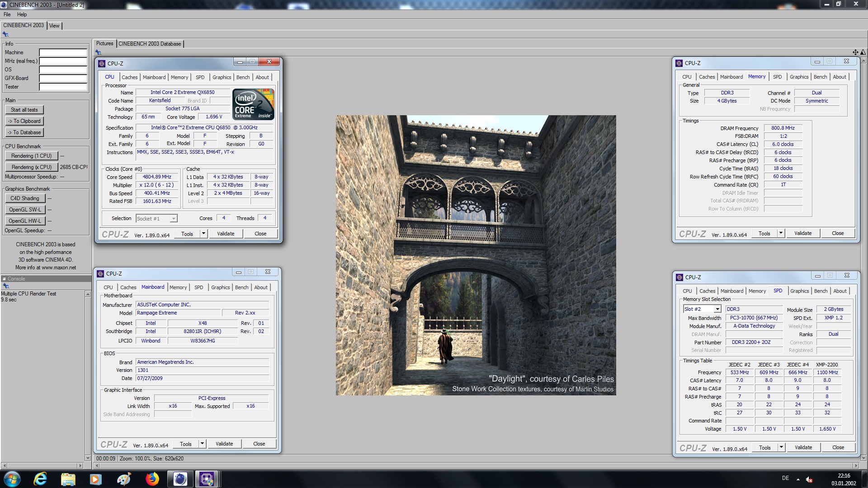Image resolution: width=868 pixels, height=488 pixels.
Task: Click Tools button in SPD window
Action: [x=764, y=447]
